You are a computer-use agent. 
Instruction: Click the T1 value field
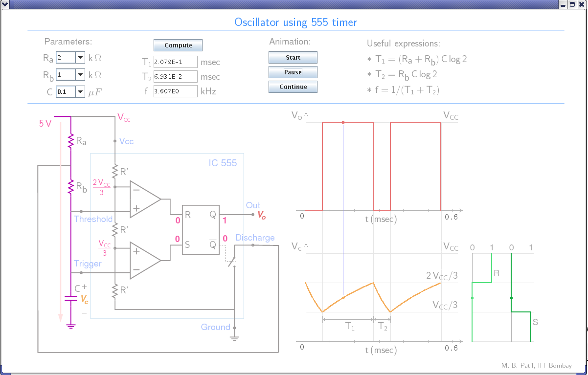click(x=175, y=62)
